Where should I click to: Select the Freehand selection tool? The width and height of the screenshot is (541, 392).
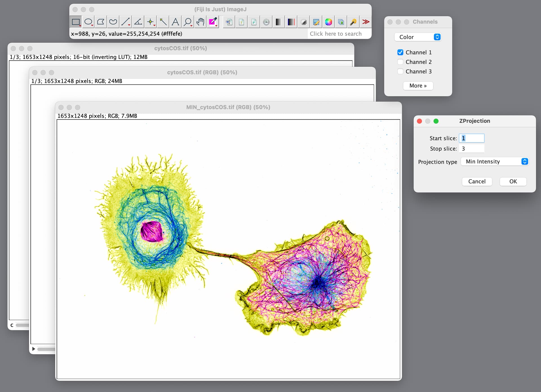[x=113, y=22]
